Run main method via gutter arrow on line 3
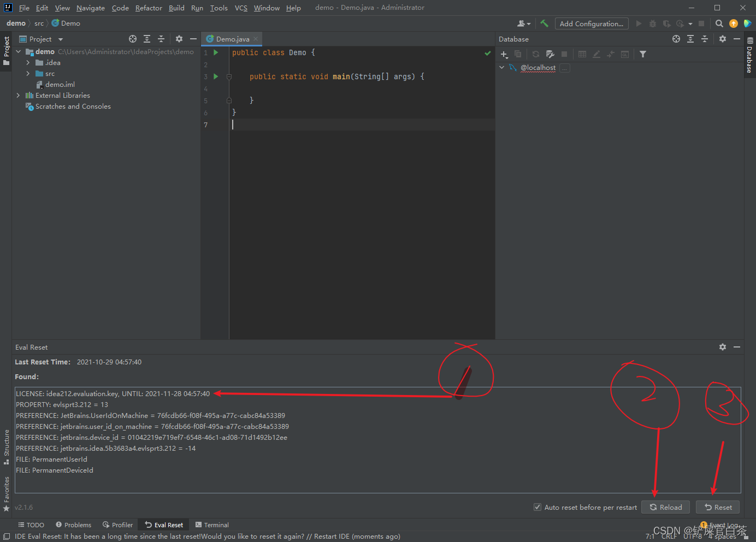756x542 pixels. (216, 76)
